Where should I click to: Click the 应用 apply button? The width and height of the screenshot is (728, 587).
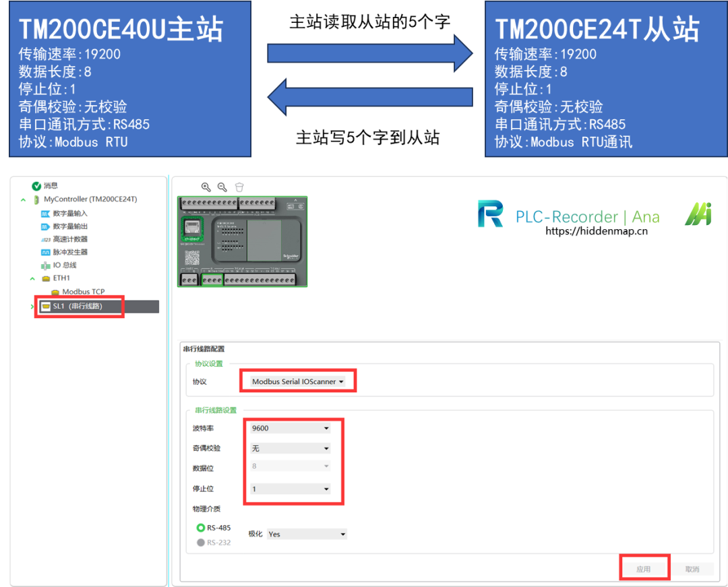[x=644, y=569]
